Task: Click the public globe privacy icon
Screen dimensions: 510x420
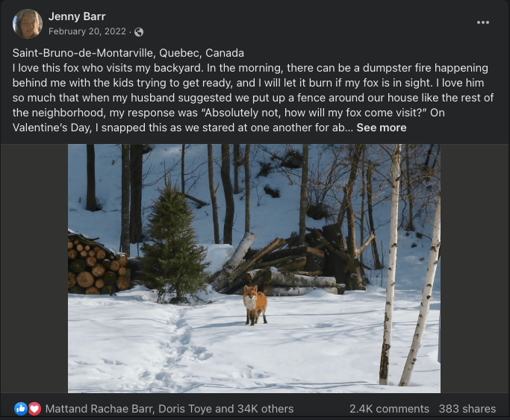Action: (x=139, y=32)
